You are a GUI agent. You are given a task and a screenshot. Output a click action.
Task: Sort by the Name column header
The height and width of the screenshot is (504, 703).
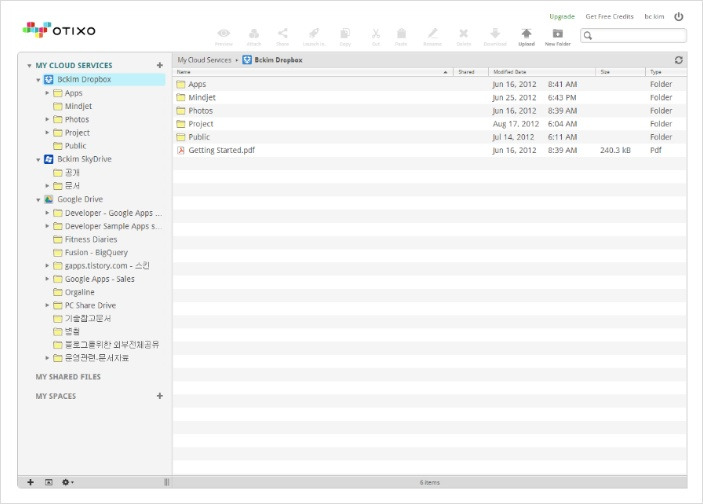point(313,72)
